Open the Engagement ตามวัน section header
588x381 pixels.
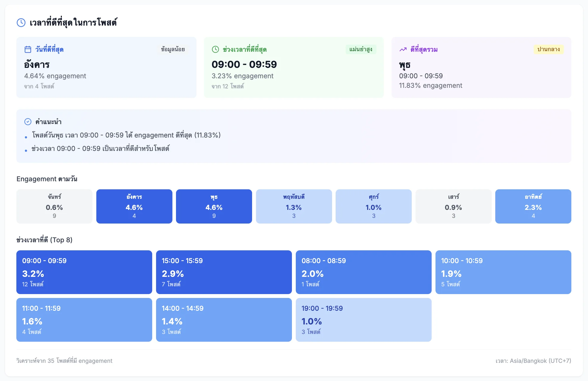[47, 179]
